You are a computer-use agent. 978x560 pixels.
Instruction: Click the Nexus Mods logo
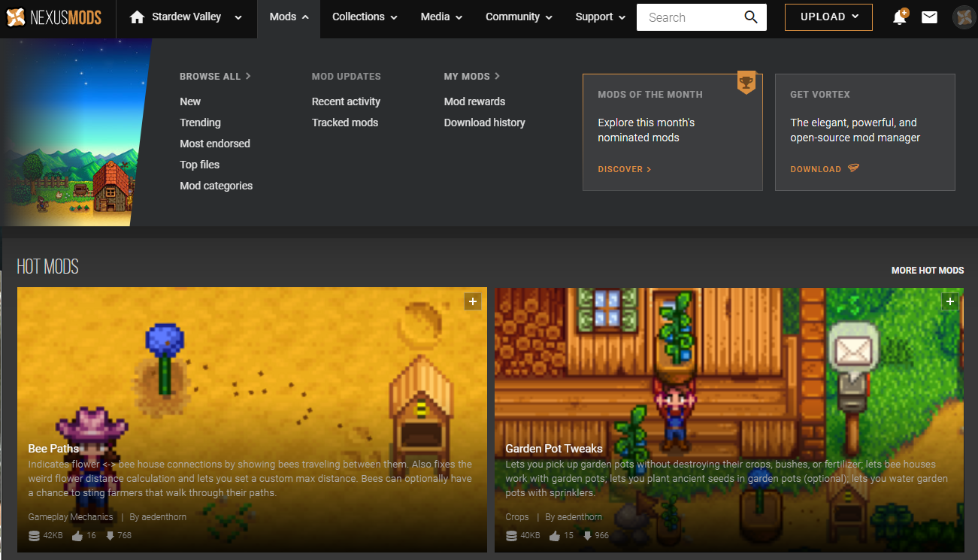click(53, 17)
